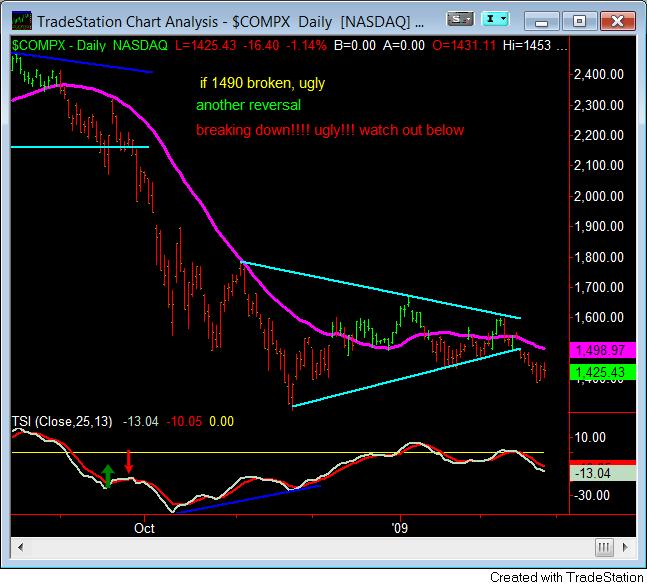Click the green 1,425.43 last price label

[x=602, y=373]
